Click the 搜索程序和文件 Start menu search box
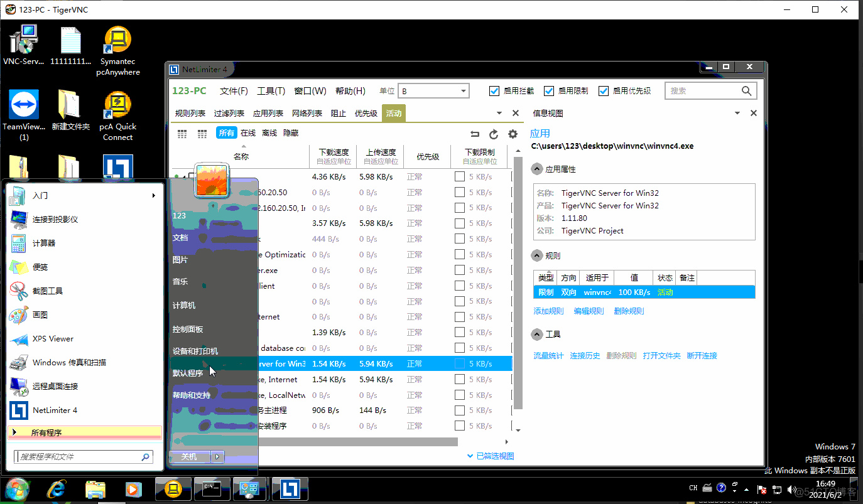Viewport: 863px width, 504px height. (x=83, y=457)
